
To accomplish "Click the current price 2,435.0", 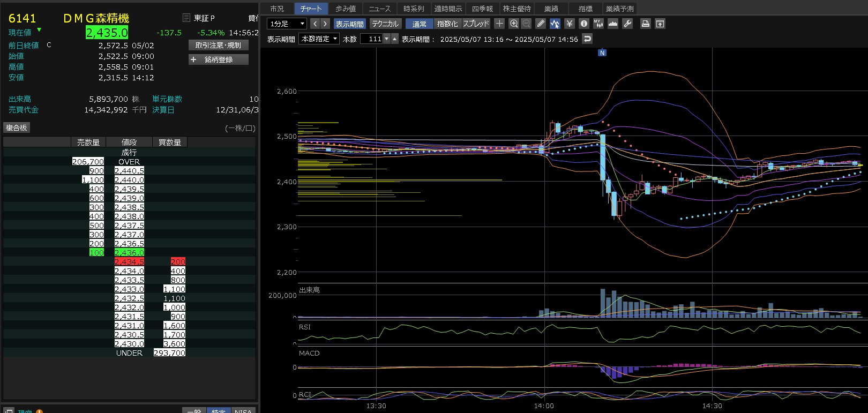I will pos(107,33).
